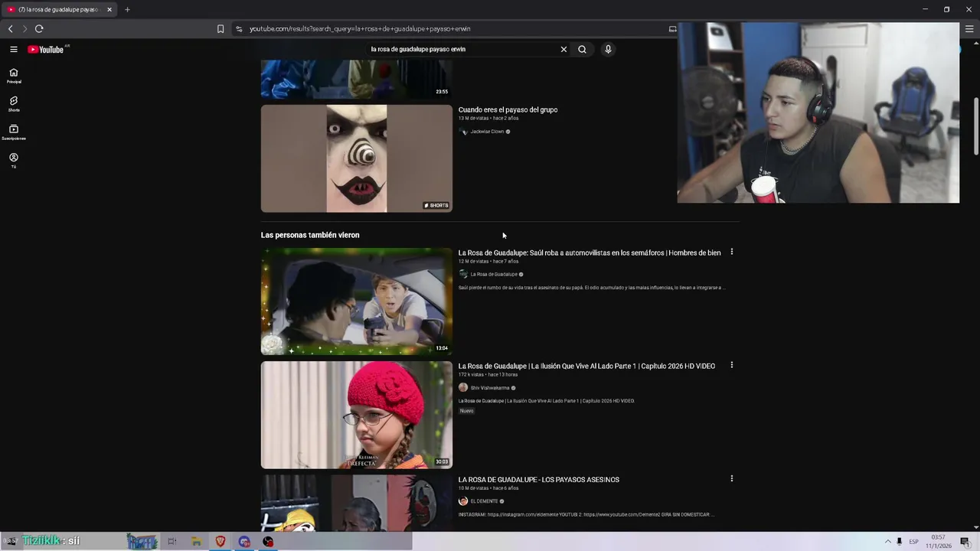Open 'LOS PAYASOS ASESINOS' video title
980x551 pixels.
pos(539,480)
